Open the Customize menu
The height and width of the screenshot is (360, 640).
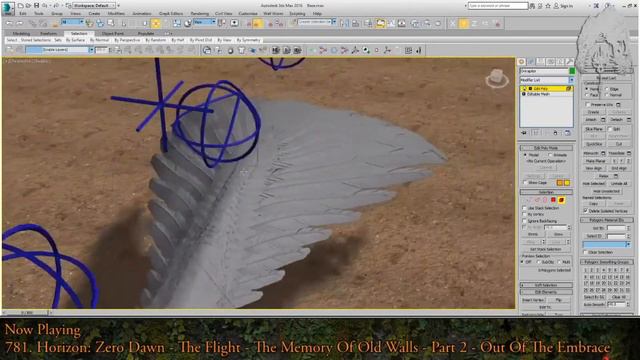click(248, 13)
